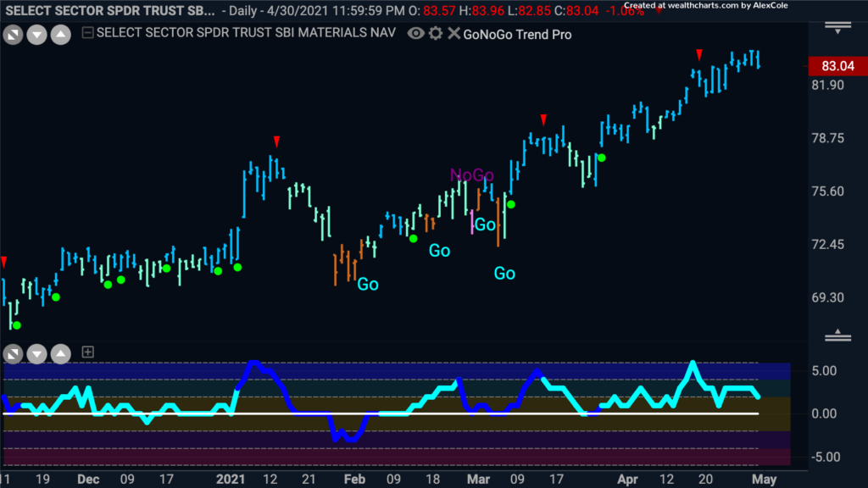Toggle visibility of GoNoGo Trend Pro indicator
The height and width of the screenshot is (488, 868).
[x=415, y=34]
